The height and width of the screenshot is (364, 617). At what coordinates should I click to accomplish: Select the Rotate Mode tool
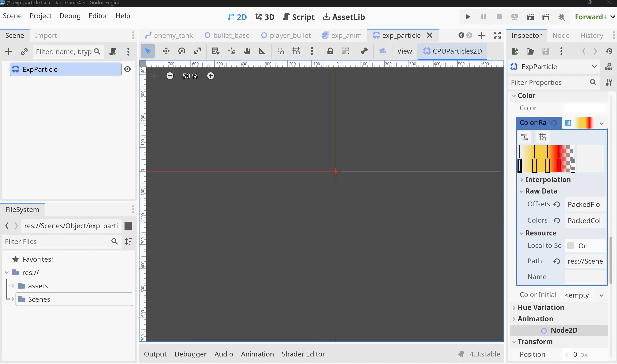[x=182, y=51]
